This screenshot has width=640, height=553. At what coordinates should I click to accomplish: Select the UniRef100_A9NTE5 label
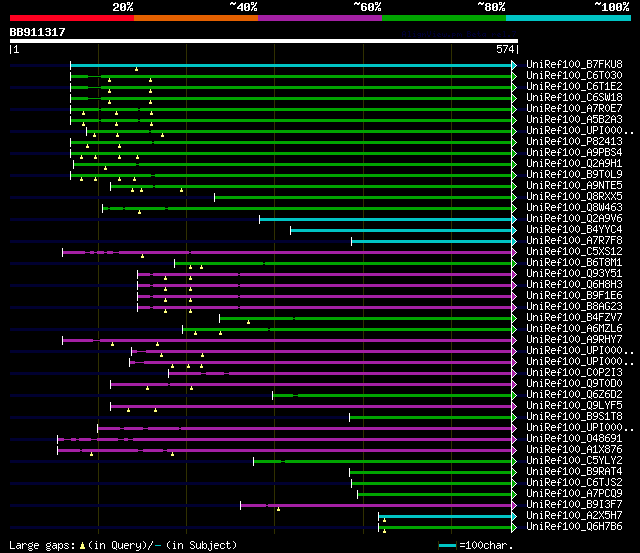click(x=574, y=186)
